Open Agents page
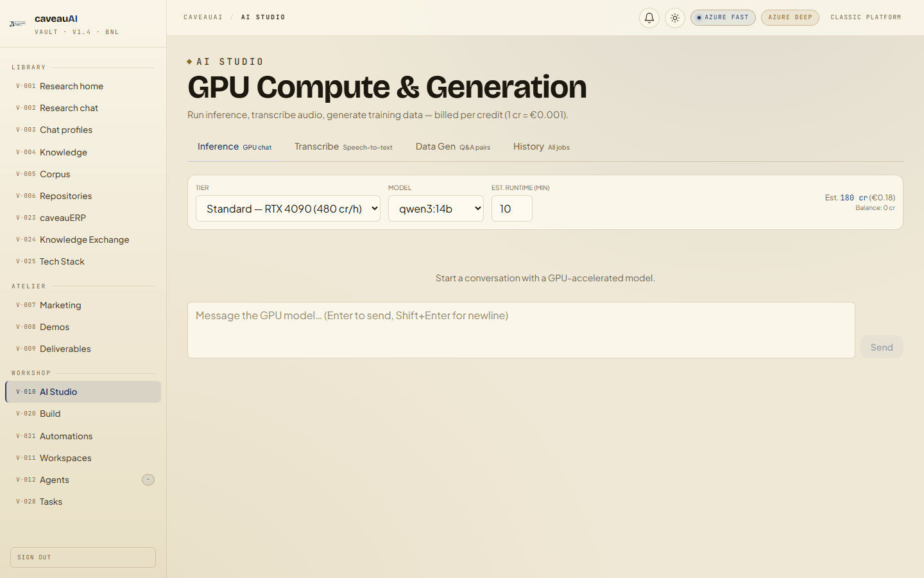The height and width of the screenshot is (578, 924). click(83, 480)
